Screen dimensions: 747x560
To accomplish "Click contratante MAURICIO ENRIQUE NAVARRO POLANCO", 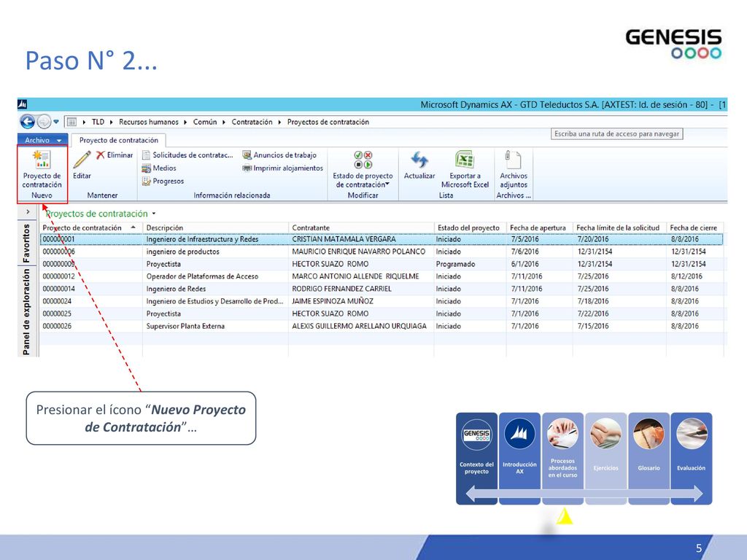I will 359,252.
